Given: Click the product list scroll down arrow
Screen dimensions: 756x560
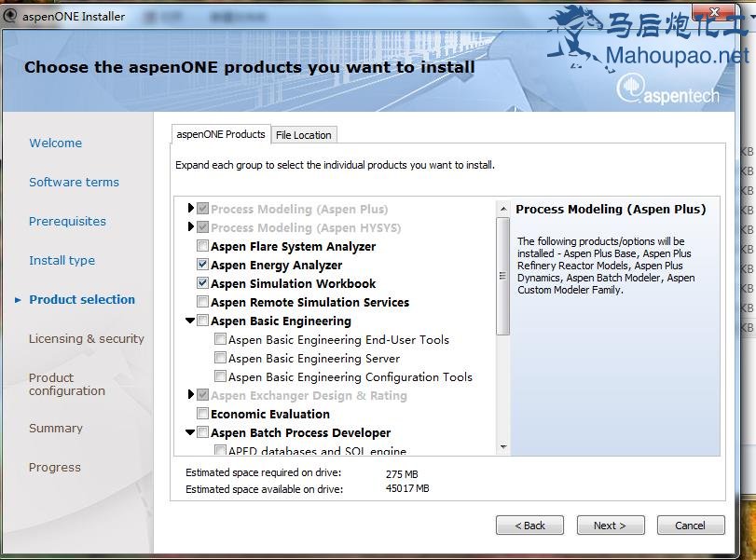Looking at the screenshot, I should pyautogui.click(x=503, y=448).
